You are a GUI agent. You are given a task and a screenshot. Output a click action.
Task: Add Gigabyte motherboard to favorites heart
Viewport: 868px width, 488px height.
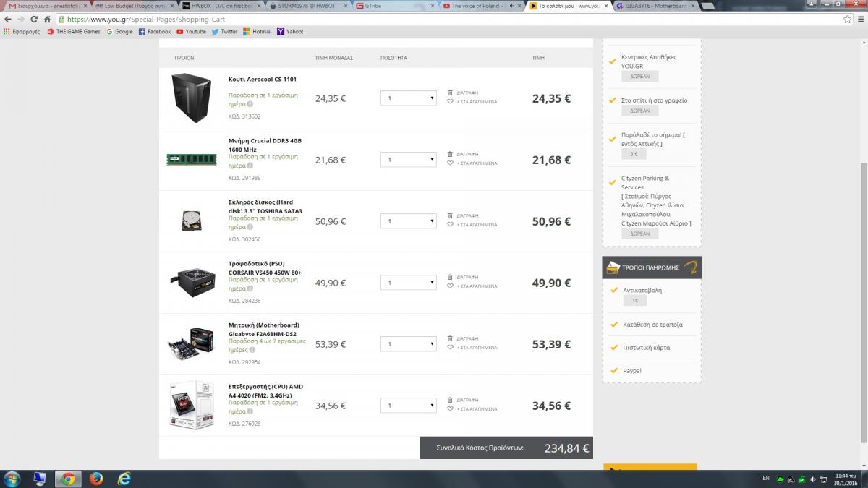pos(450,348)
